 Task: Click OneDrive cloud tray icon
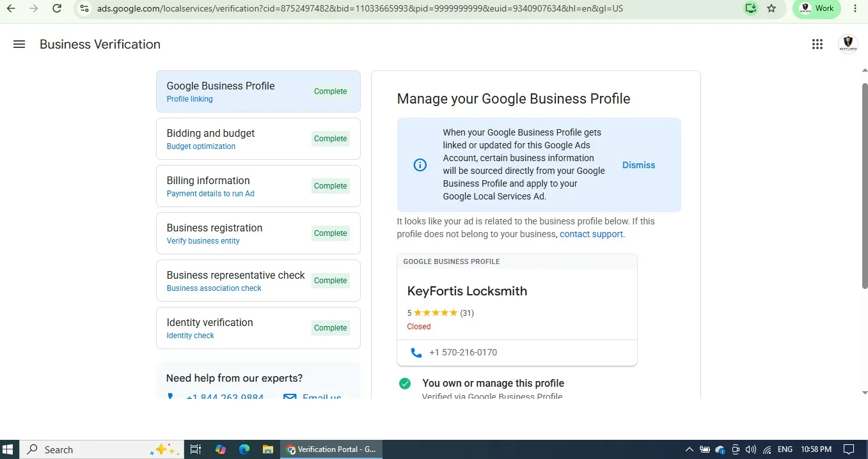(720, 449)
